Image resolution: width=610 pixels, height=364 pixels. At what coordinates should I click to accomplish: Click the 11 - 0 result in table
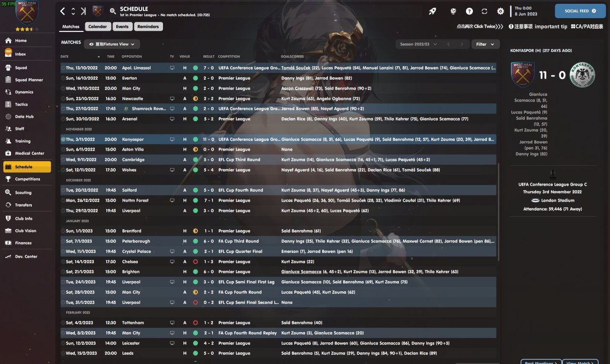209,140
